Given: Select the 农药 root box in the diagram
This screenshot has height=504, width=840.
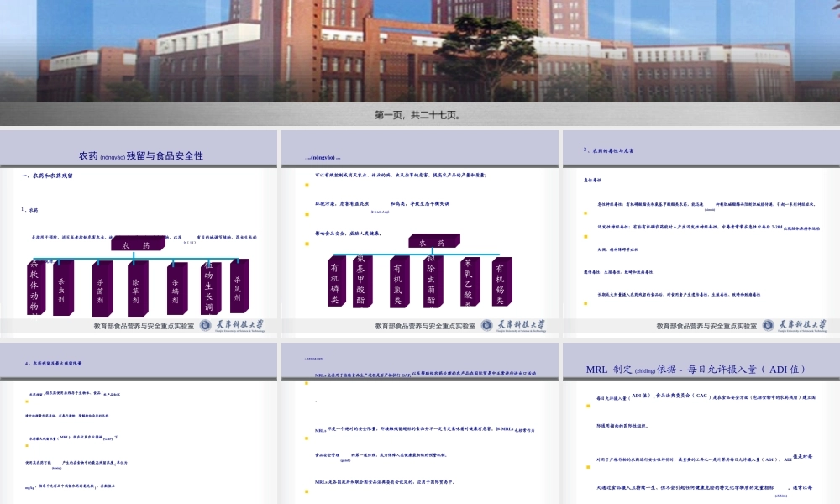Looking at the screenshot, I should tap(136, 244).
